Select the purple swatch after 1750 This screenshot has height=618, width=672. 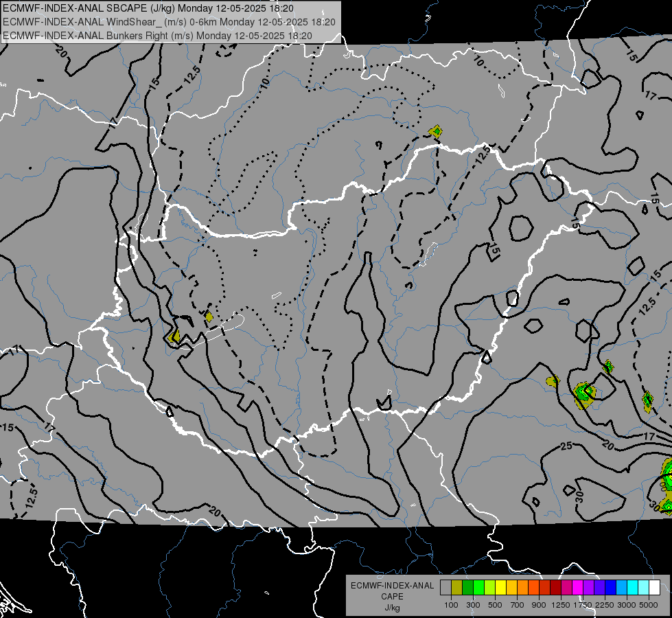point(588,588)
